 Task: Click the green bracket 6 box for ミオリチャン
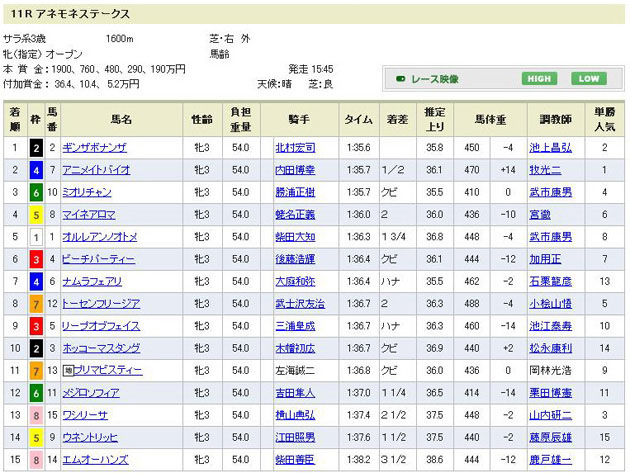pyautogui.click(x=36, y=192)
